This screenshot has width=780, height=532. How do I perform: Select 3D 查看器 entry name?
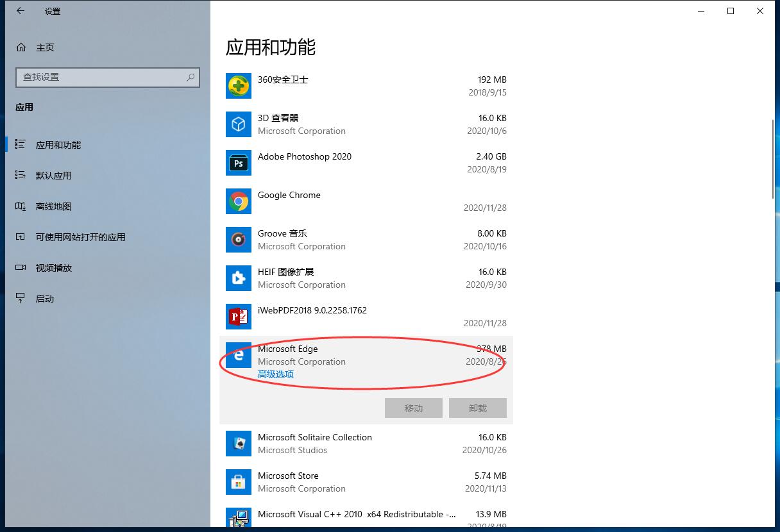(278, 118)
